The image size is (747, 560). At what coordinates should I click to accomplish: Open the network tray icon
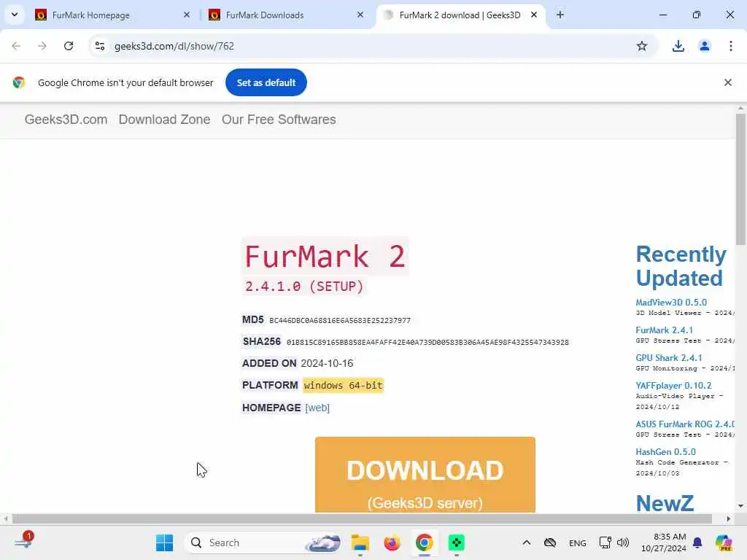(605, 542)
